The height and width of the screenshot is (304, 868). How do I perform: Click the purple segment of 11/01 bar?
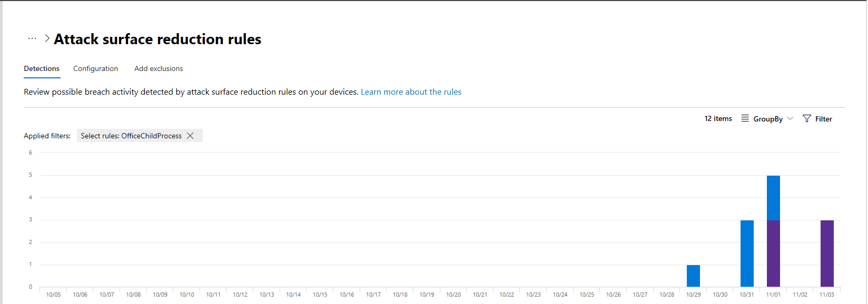[773, 253]
